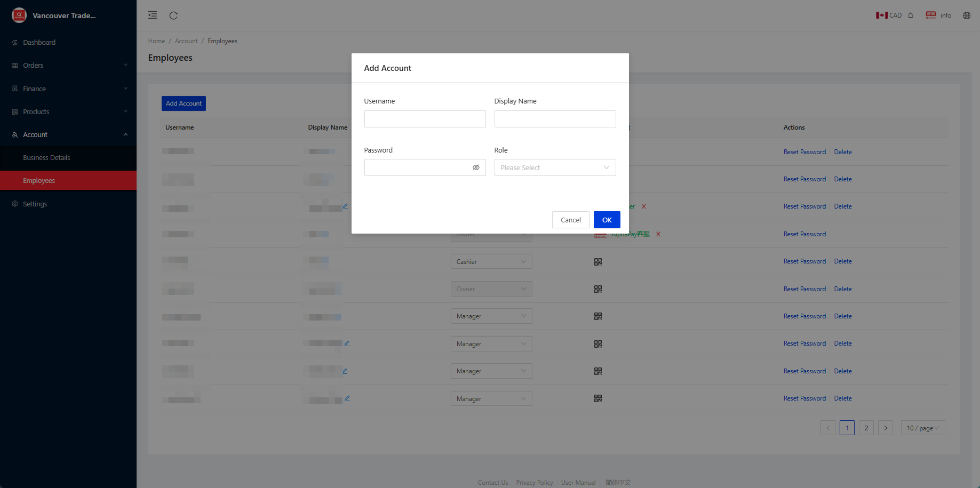Click the Display Name input field
This screenshot has height=488, width=980.
point(555,119)
